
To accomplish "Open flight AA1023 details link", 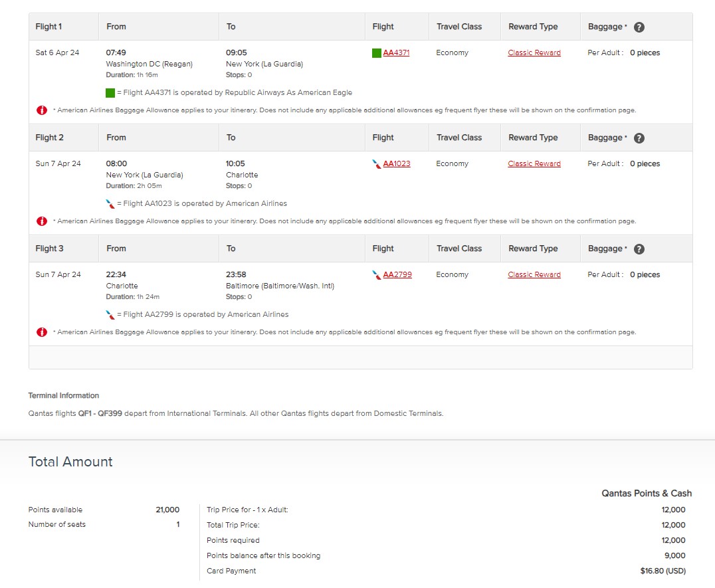I will (397, 163).
